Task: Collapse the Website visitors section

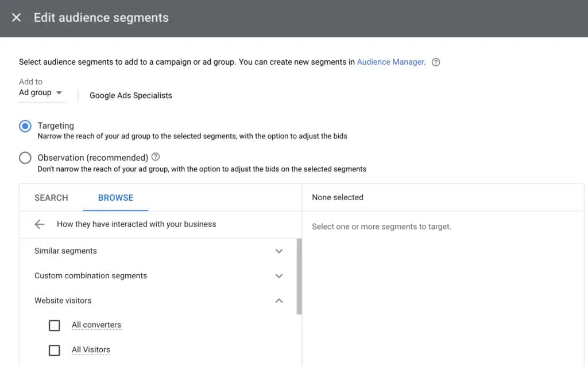Action: tap(279, 301)
